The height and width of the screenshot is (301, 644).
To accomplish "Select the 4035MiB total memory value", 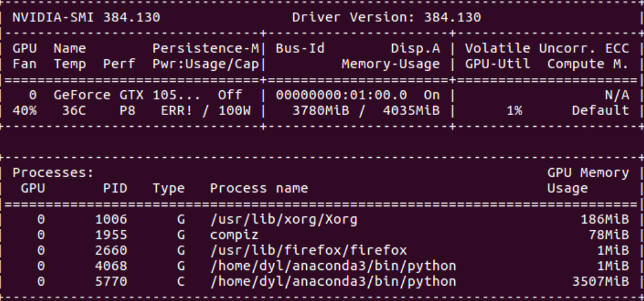I will (411, 111).
